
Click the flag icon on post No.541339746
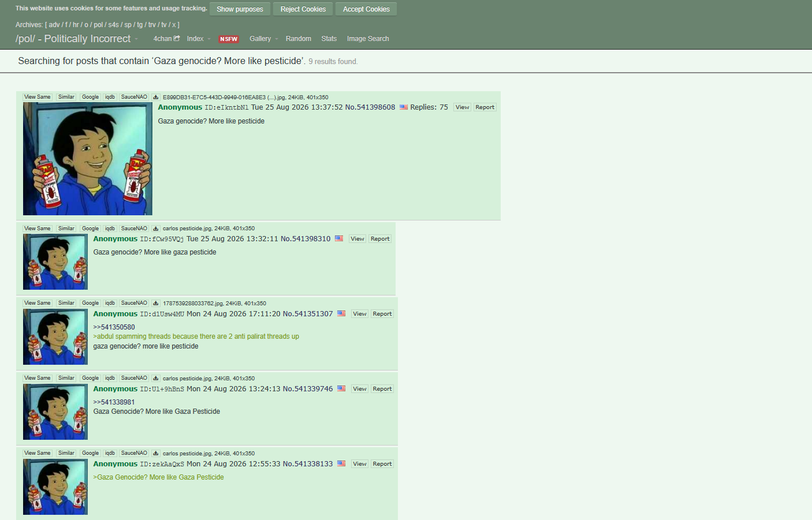pyautogui.click(x=341, y=388)
